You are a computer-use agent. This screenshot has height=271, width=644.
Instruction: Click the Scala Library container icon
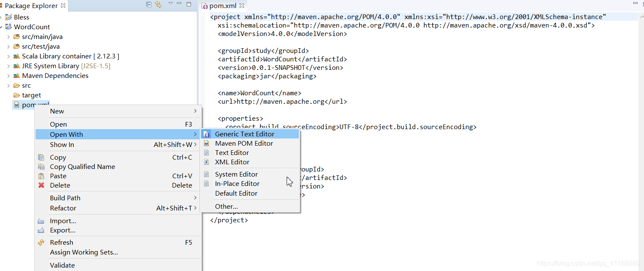coord(17,56)
